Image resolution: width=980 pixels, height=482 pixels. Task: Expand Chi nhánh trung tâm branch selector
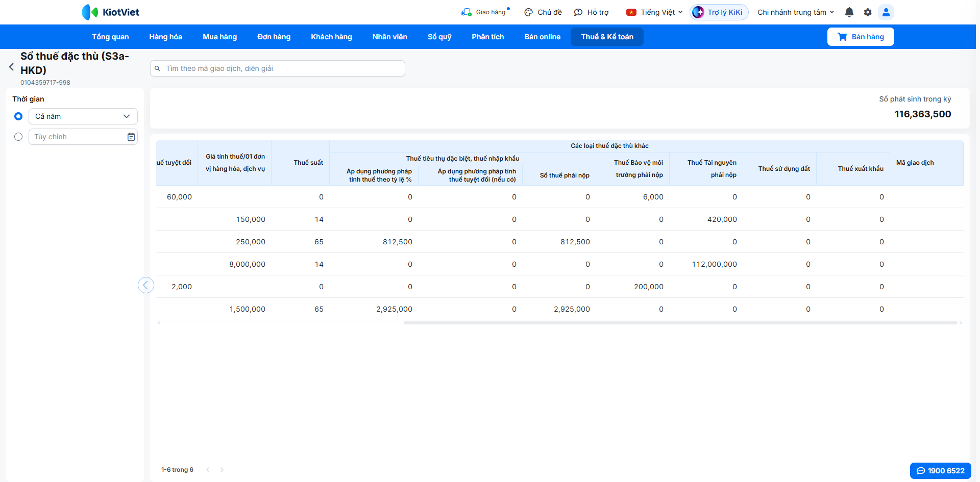(796, 12)
